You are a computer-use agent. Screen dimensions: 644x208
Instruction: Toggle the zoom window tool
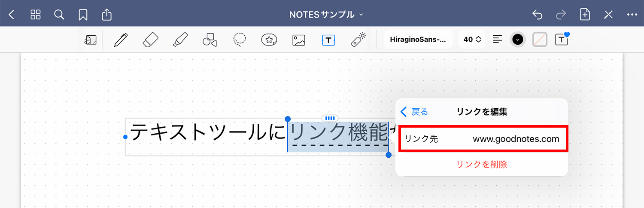[91, 40]
